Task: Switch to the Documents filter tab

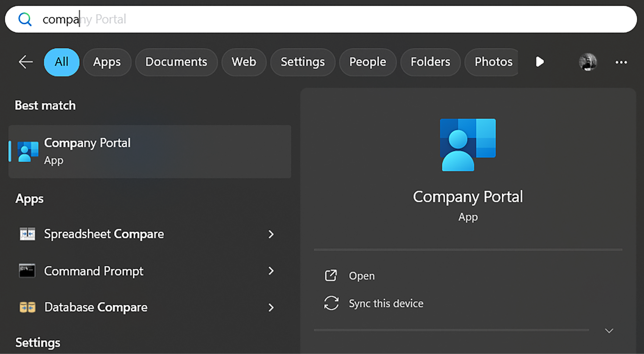Action: 176,62
